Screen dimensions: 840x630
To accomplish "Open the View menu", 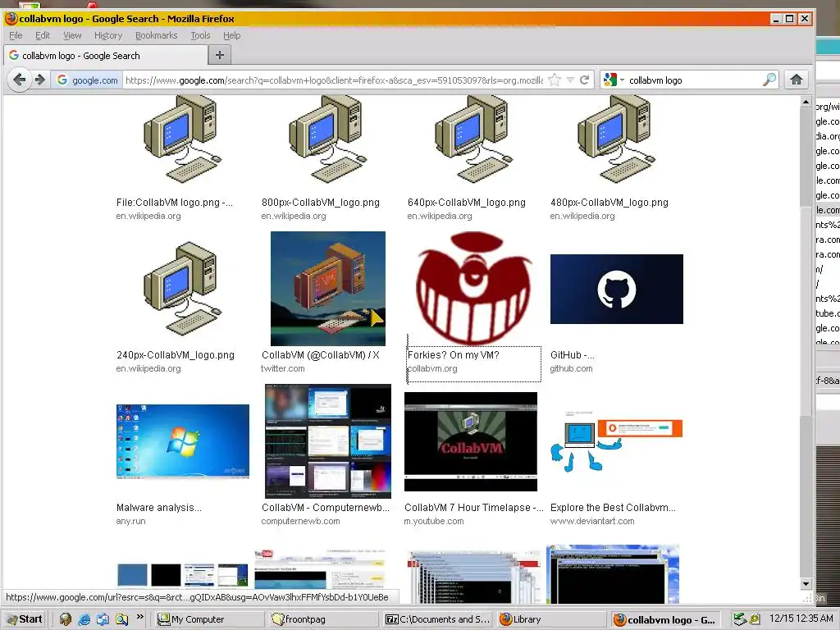I will click(x=72, y=35).
